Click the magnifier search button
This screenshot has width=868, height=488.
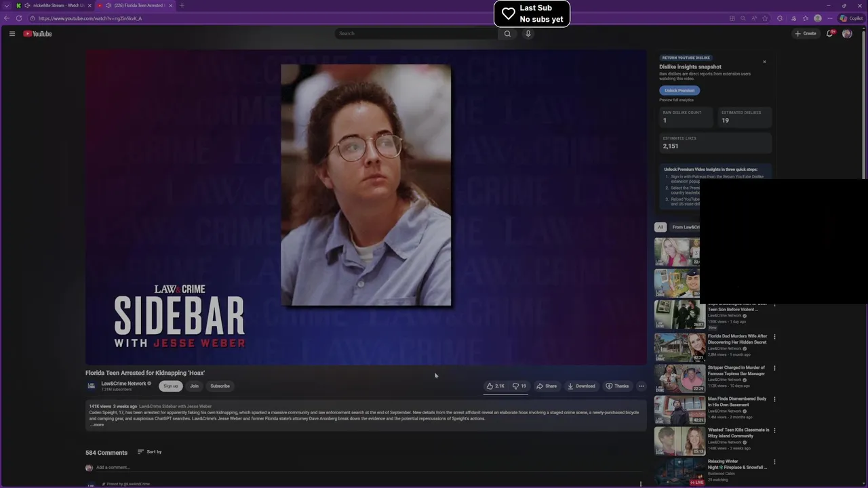click(507, 33)
